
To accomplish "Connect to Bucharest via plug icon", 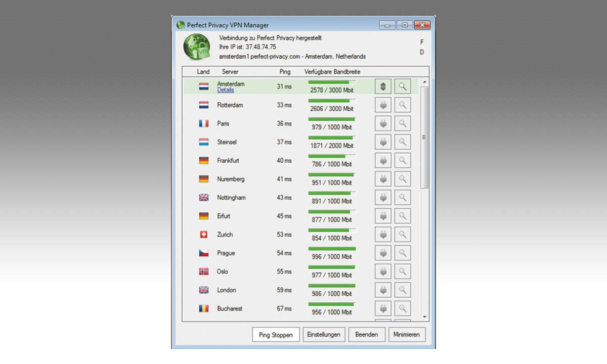I will (x=383, y=308).
